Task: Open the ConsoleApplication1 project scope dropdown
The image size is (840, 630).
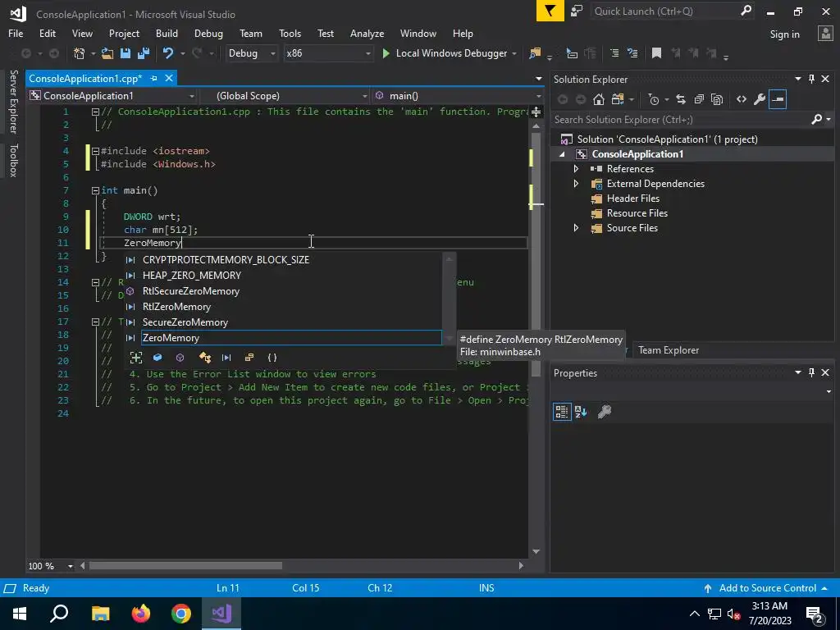Action: (x=112, y=96)
